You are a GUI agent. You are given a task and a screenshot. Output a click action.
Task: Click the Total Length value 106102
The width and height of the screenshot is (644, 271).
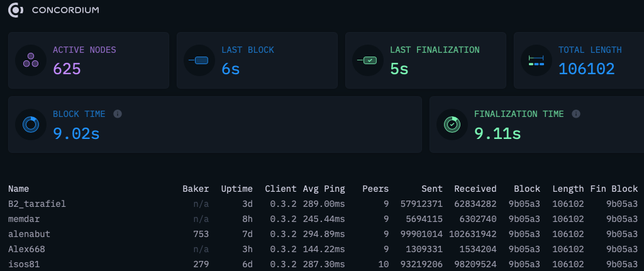click(587, 69)
